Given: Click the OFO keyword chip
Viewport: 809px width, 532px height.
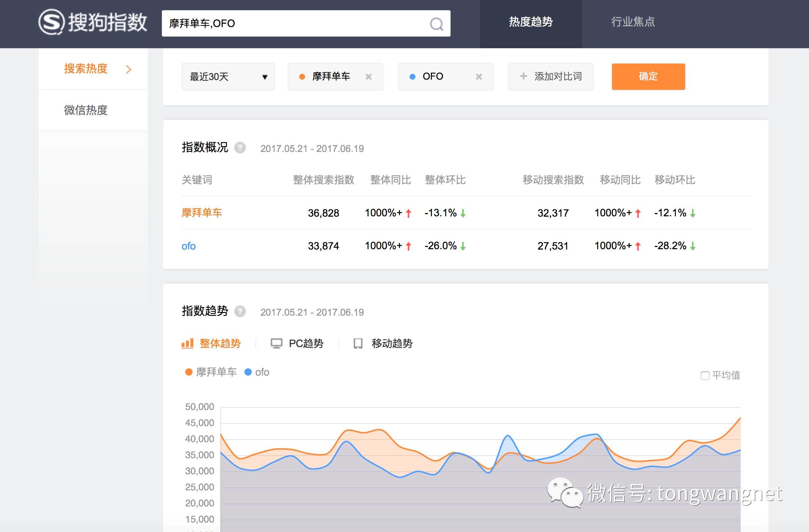Looking at the screenshot, I should [446, 77].
